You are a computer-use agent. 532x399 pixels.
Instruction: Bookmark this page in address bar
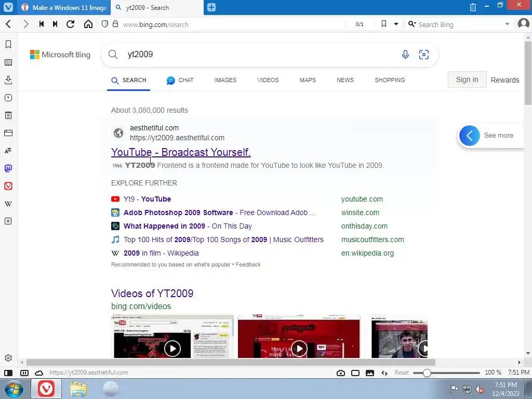pyautogui.click(x=384, y=24)
